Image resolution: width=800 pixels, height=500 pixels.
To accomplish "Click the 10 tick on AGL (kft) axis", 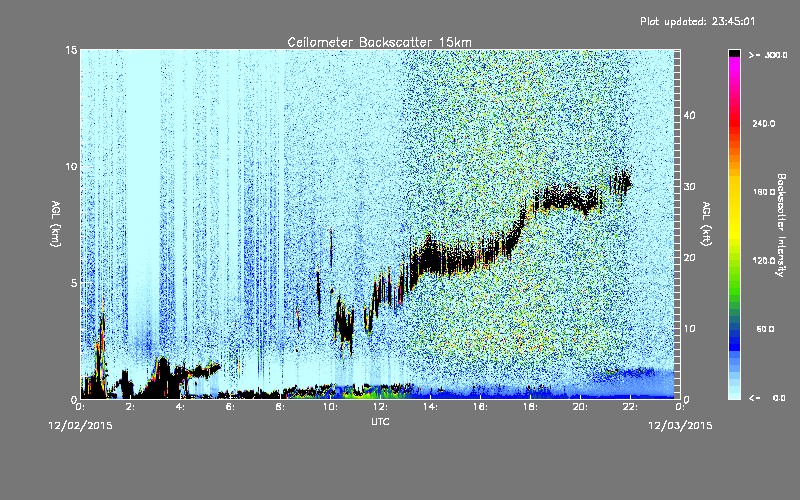I will (x=689, y=328).
